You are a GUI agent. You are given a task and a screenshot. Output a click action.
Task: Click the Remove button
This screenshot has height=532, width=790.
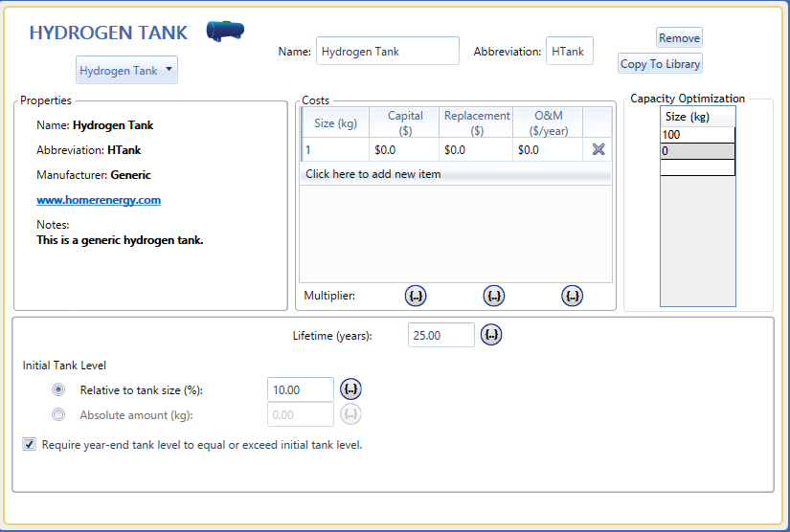[679, 37]
